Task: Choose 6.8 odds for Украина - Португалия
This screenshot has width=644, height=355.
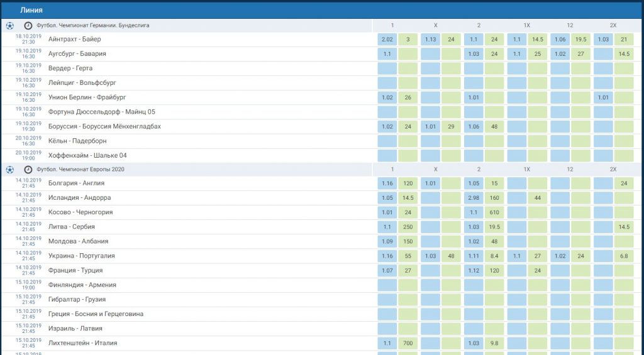Action: tap(624, 256)
